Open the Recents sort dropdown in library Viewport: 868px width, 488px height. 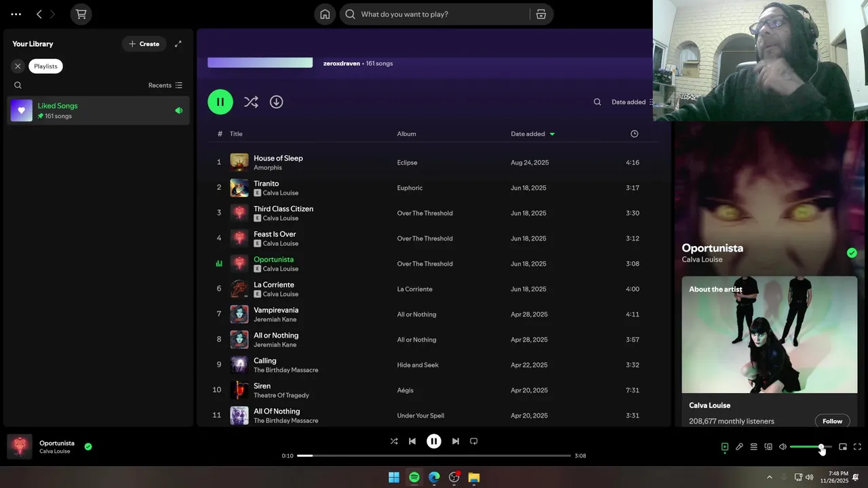pos(165,85)
